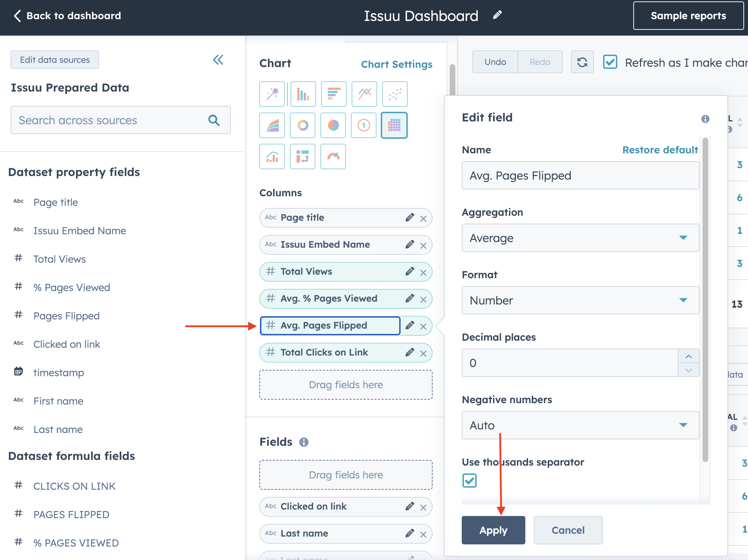Edit the dashboard title pencil icon
The width and height of the screenshot is (748, 560).
(497, 15)
